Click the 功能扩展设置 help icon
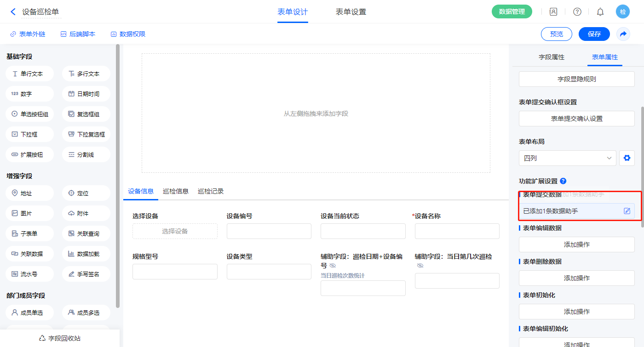644x347 pixels. click(563, 181)
